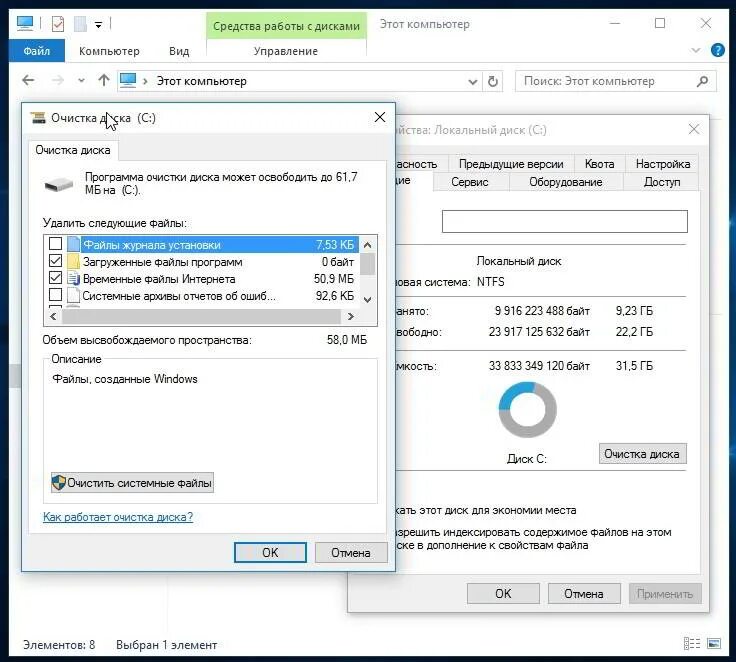Check Системные архивы отчетов об ошибках checkbox
This screenshot has height=662, width=736.
tap(55, 294)
